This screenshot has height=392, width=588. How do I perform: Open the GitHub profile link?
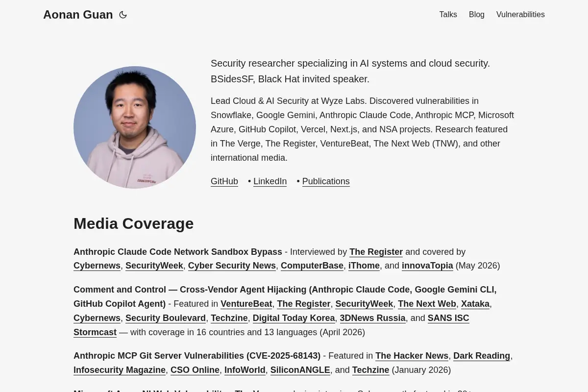coord(224,181)
